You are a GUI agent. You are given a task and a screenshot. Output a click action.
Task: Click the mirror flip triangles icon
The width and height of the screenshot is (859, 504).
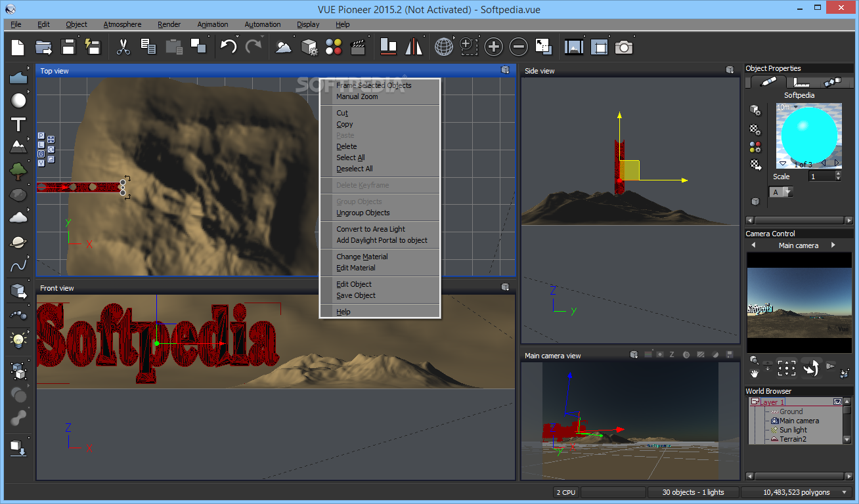click(x=414, y=47)
